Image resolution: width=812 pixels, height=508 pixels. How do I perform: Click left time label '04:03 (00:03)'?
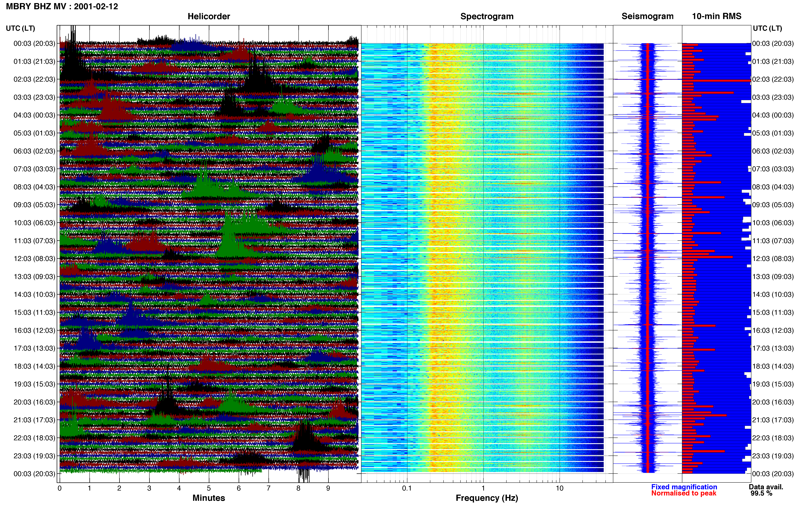tap(34, 115)
